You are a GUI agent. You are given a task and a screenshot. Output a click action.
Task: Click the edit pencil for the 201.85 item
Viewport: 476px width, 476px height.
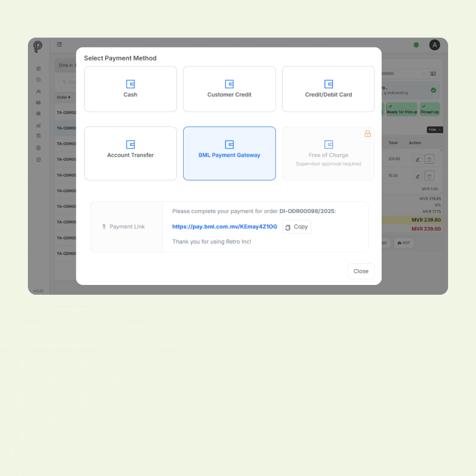[416, 159]
